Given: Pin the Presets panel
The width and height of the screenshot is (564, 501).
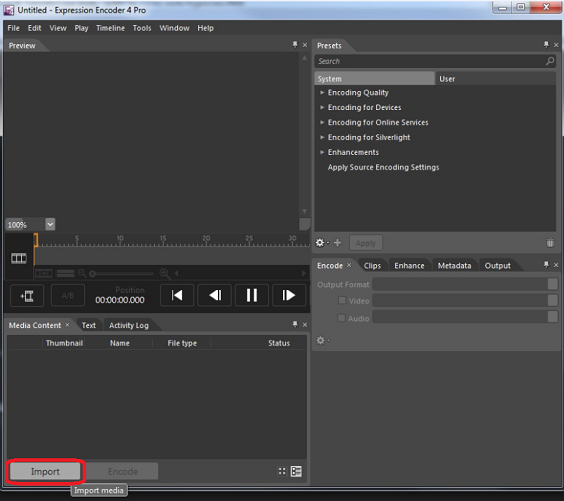Looking at the screenshot, I should [x=546, y=45].
